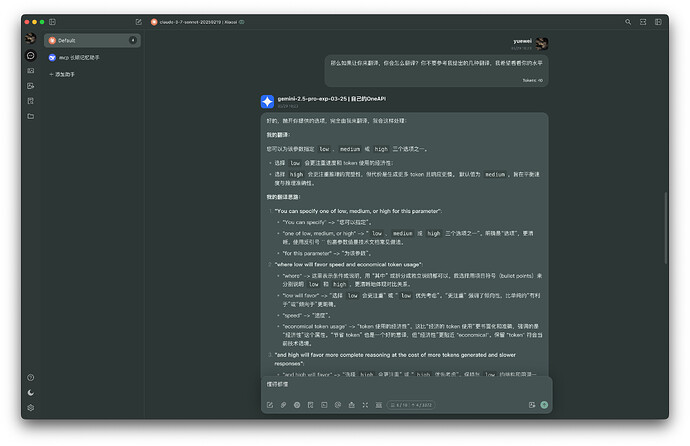Toggle narrow mode icon in top bar

pos(643,22)
